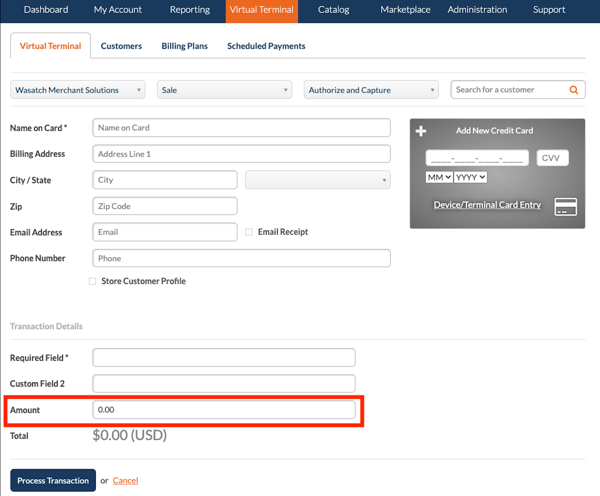Click the Email address field
Viewport: 600px width, 496px height.
pyautogui.click(x=165, y=232)
